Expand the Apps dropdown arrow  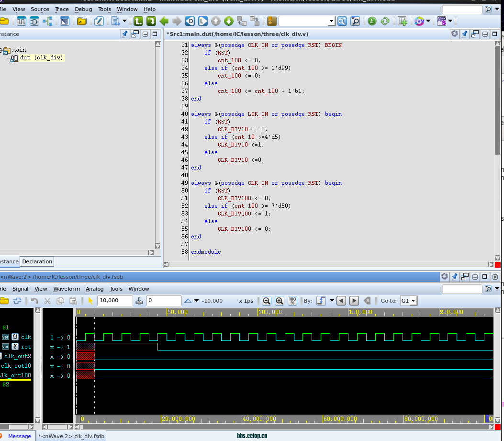[450, 21]
